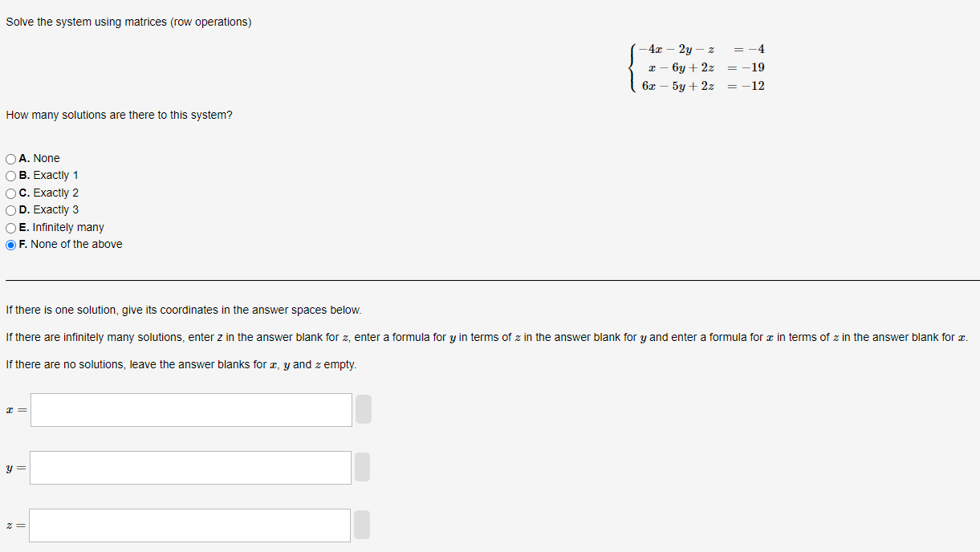Open the entry helper beside the x field
This screenshot has width=980, height=552.
362,409
